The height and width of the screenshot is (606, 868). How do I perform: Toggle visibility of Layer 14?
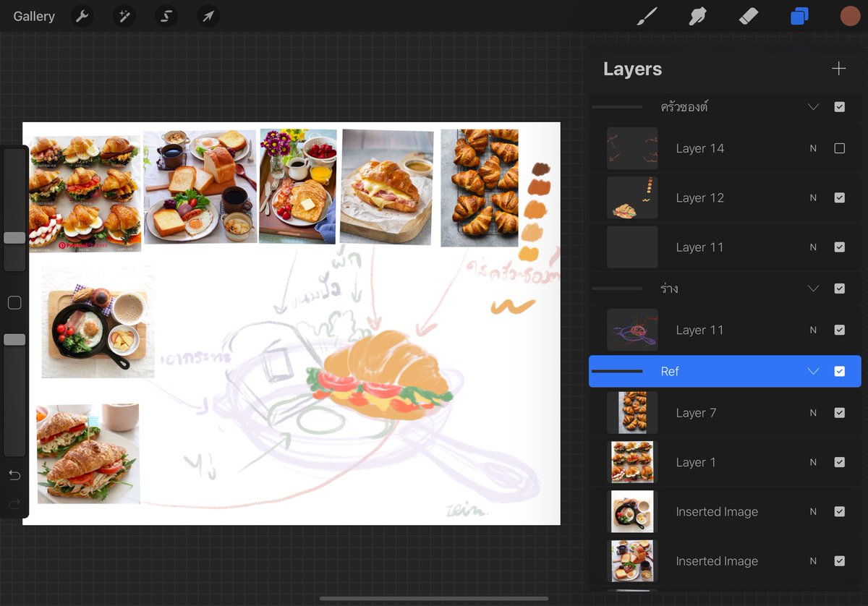click(x=839, y=148)
